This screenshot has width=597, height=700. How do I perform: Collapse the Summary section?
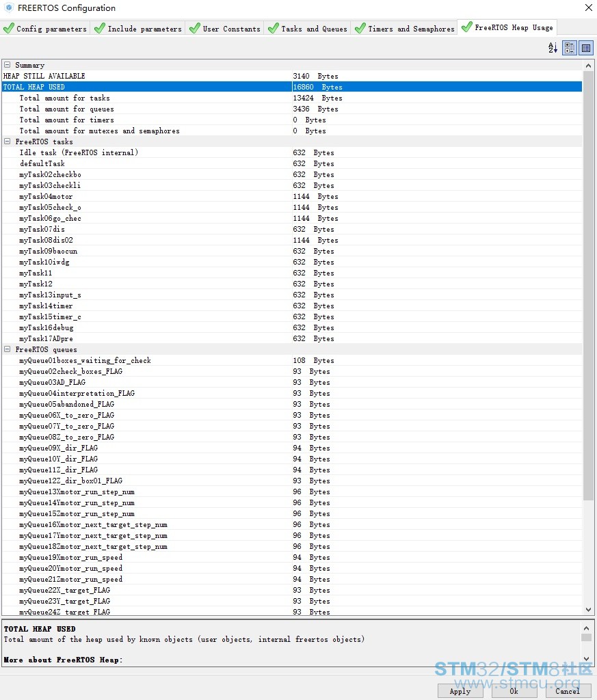coord(7,65)
